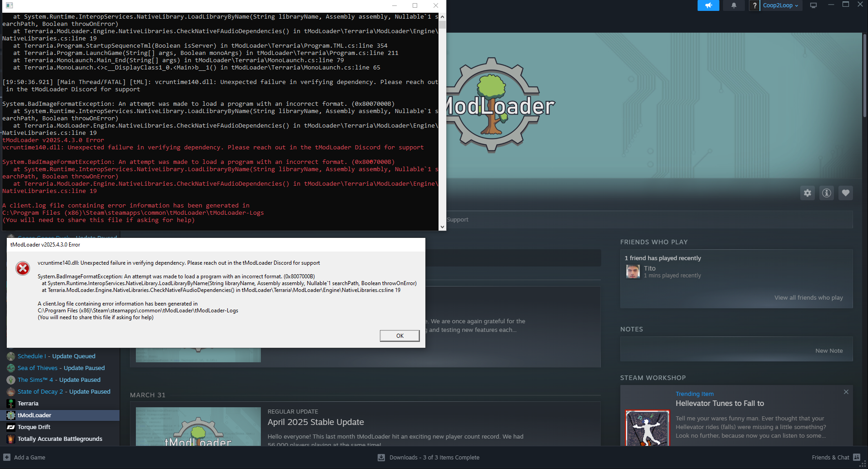Open Tito's friend name entry
Image resolution: width=868 pixels, height=469 pixels.
click(x=650, y=268)
